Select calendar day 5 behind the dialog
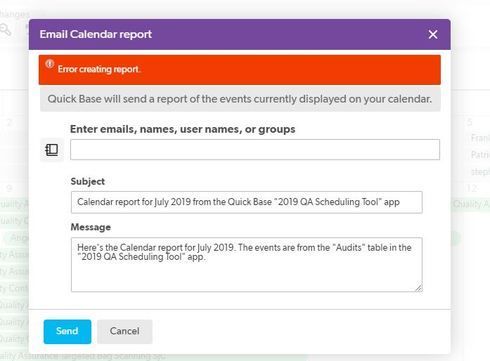 click(470, 122)
